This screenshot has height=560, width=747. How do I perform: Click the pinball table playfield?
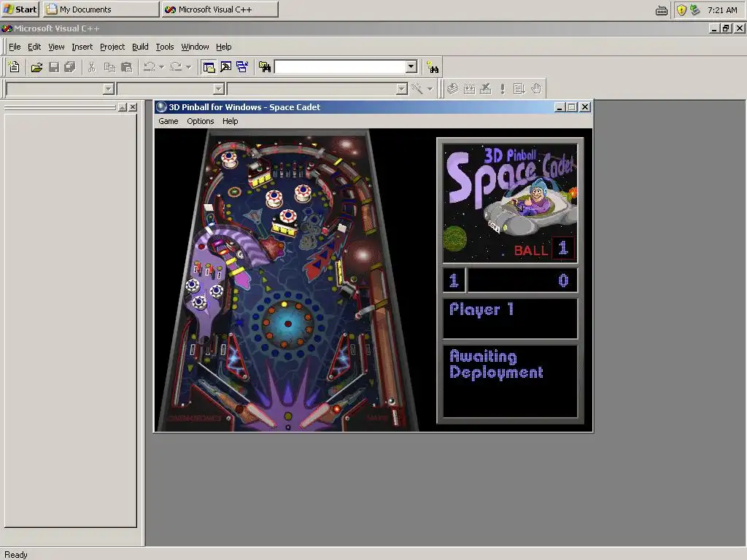tap(287, 280)
